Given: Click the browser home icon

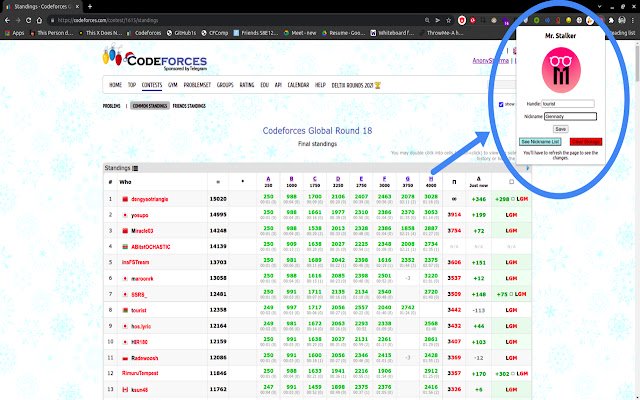Looking at the screenshot, I should (39, 20).
